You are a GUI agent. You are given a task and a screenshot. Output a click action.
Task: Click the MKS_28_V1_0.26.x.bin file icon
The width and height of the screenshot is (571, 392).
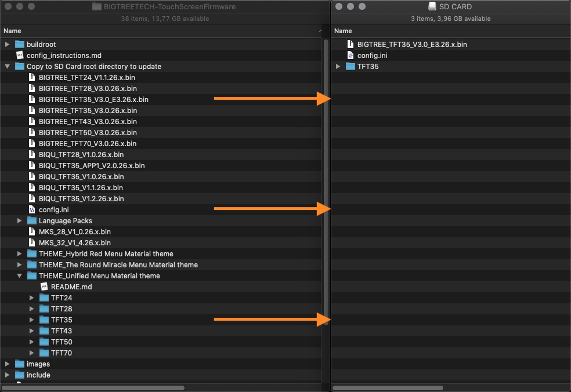32,232
